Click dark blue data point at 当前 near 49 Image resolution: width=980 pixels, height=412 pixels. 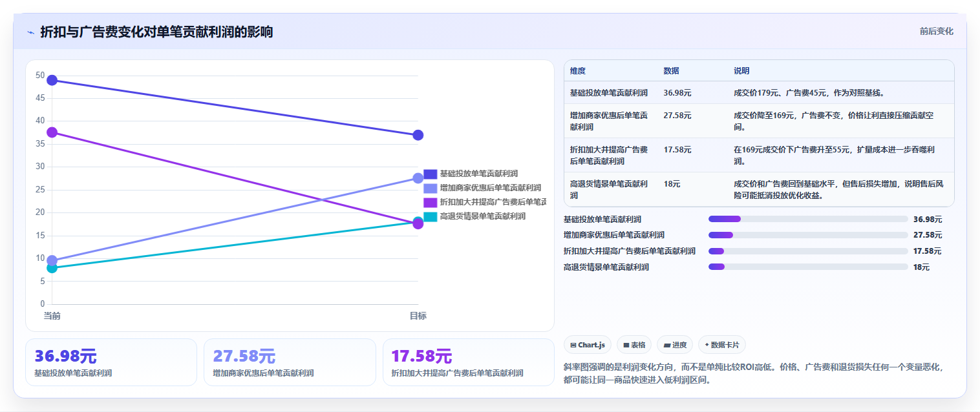pyautogui.click(x=52, y=80)
